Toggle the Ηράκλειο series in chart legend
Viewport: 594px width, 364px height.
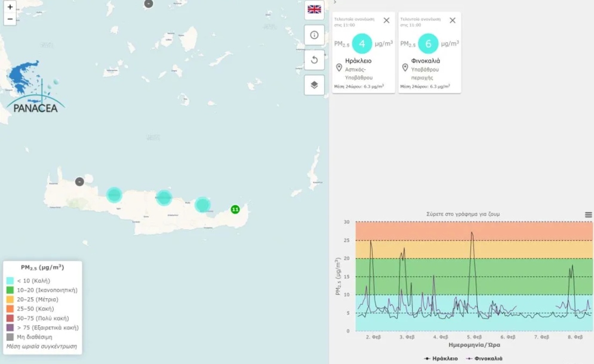tap(441, 358)
